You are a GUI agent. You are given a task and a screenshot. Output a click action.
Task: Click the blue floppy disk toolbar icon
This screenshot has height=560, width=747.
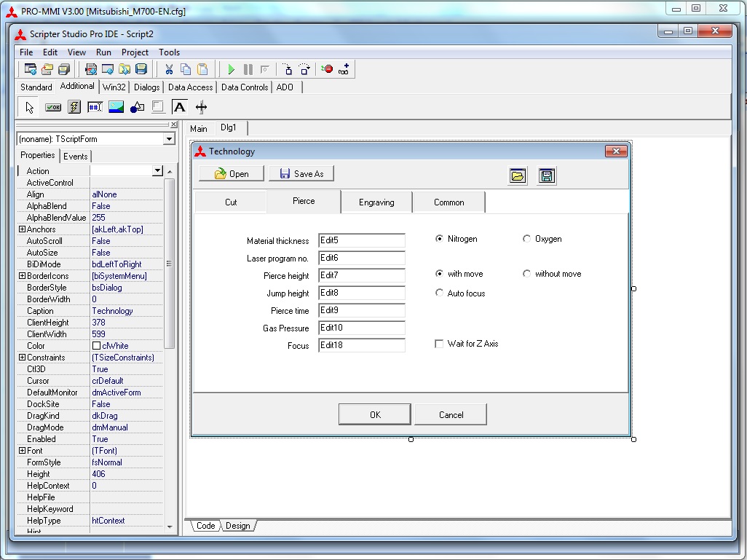pyautogui.click(x=141, y=69)
